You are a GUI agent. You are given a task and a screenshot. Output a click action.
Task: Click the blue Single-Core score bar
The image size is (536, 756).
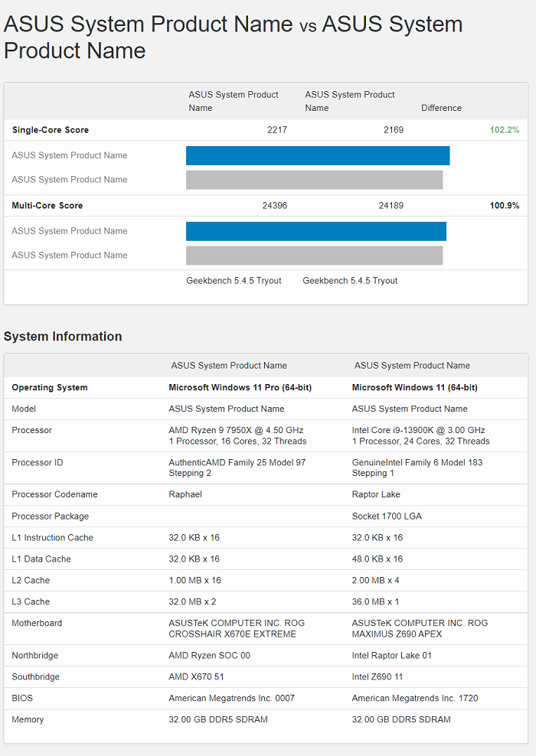[317, 155]
